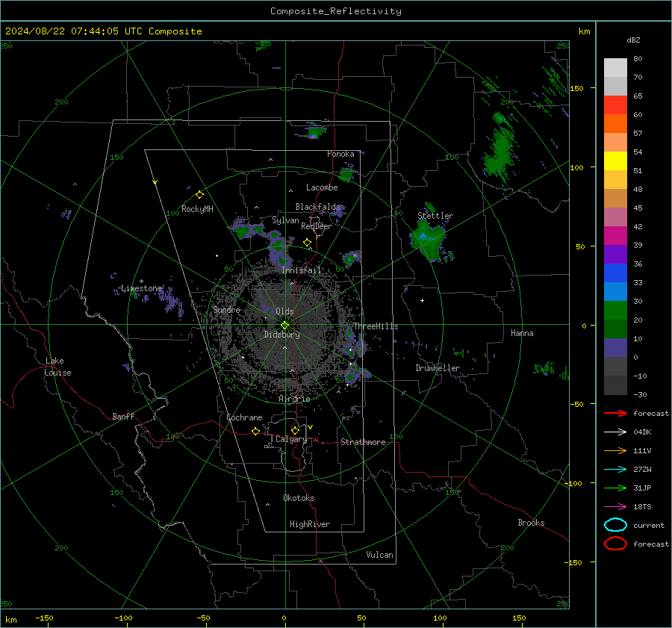The width and height of the screenshot is (672, 628).
Task: Click the large green storm cell under Stettler
Action: [x=429, y=242]
